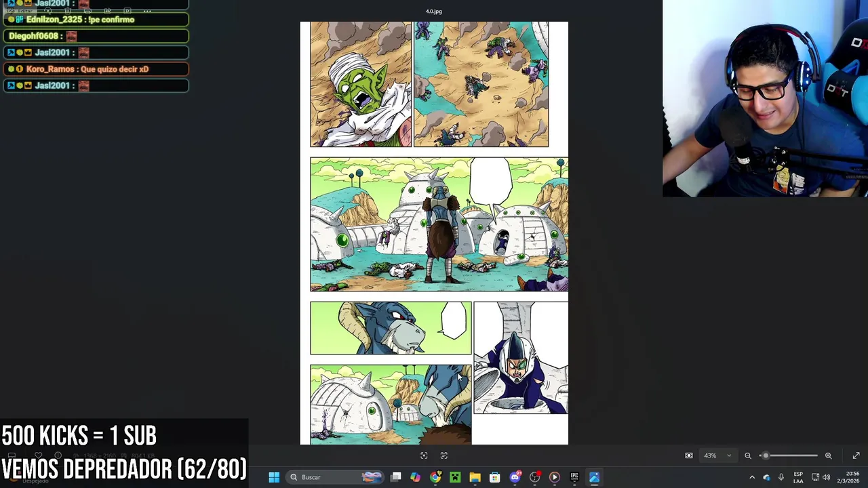Open the Photos more options ellipsis
Screen dimensions: 868x488
[147, 11]
